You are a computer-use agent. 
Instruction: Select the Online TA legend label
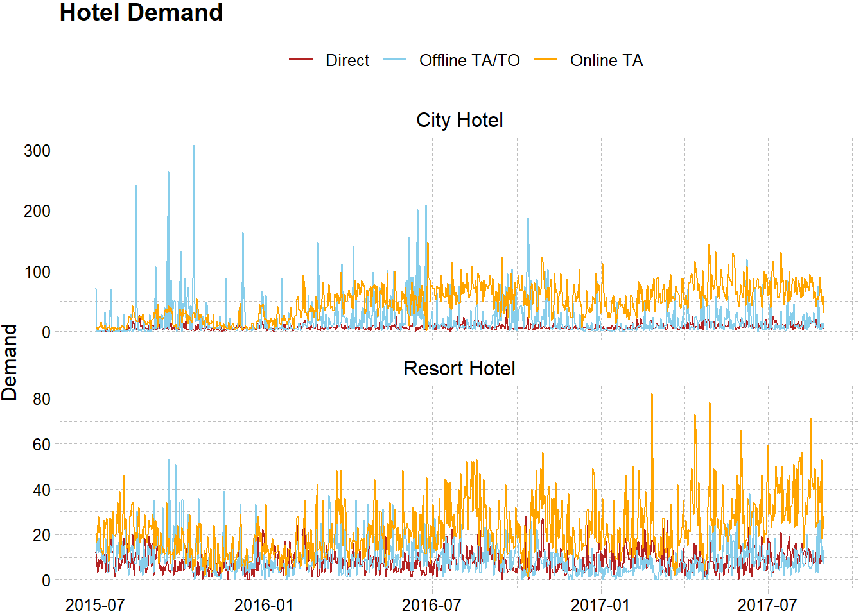[x=606, y=60]
